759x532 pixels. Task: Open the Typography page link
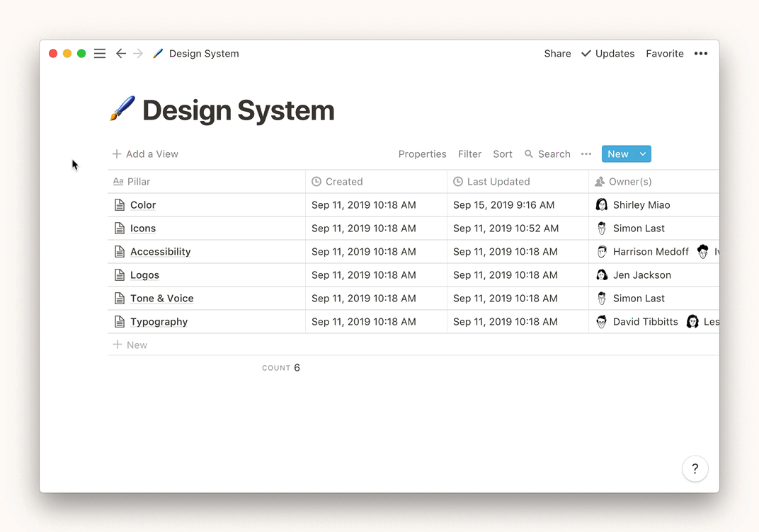(159, 322)
